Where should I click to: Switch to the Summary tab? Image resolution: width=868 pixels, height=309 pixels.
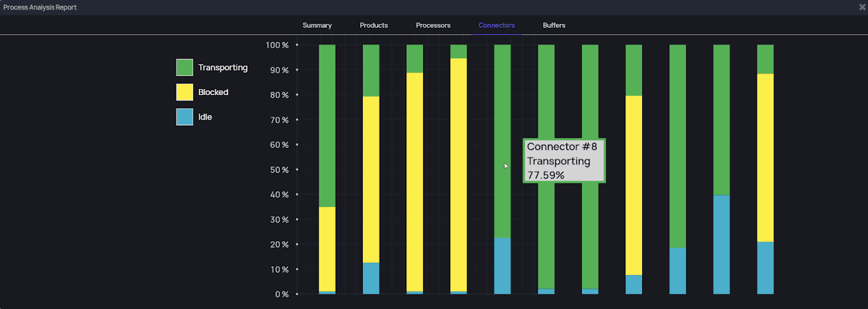317,25
